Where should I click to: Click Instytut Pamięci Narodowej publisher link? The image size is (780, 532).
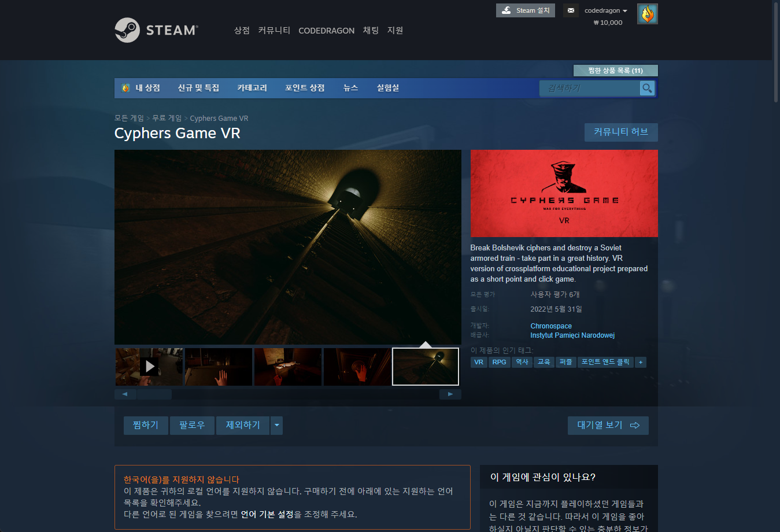point(572,335)
